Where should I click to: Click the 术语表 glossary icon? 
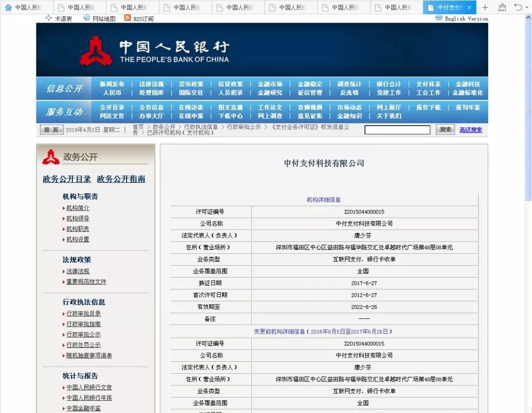(x=48, y=18)
